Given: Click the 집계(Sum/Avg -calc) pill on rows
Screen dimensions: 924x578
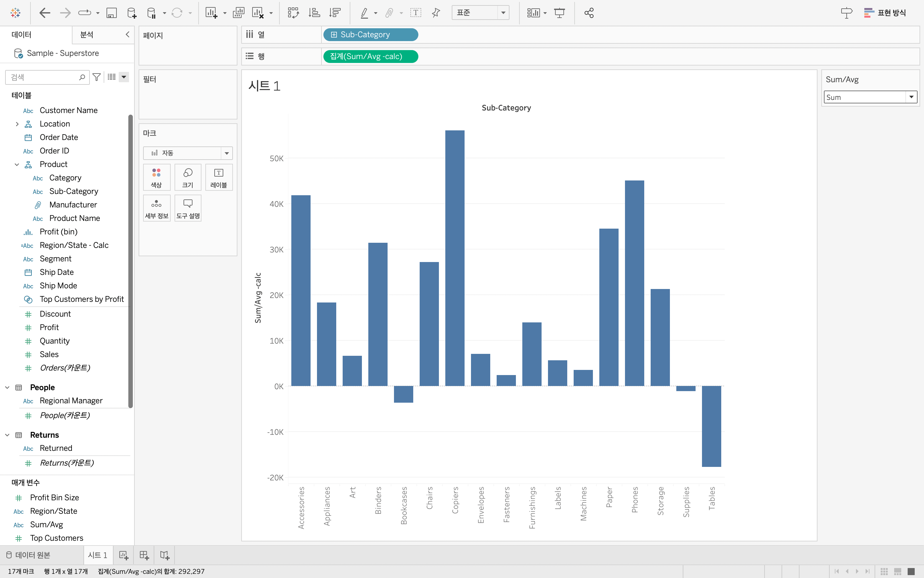Looking at the screenshot, I should [370, 57].
